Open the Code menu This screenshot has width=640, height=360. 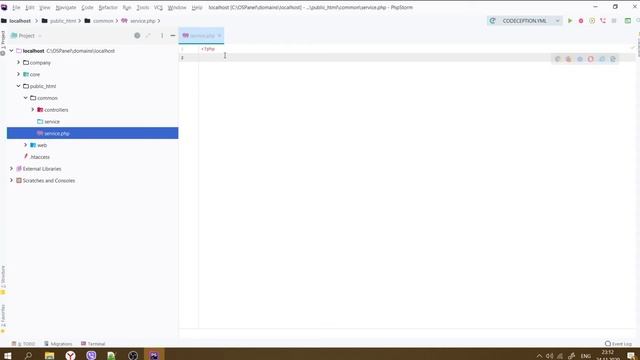pos(87,7)
